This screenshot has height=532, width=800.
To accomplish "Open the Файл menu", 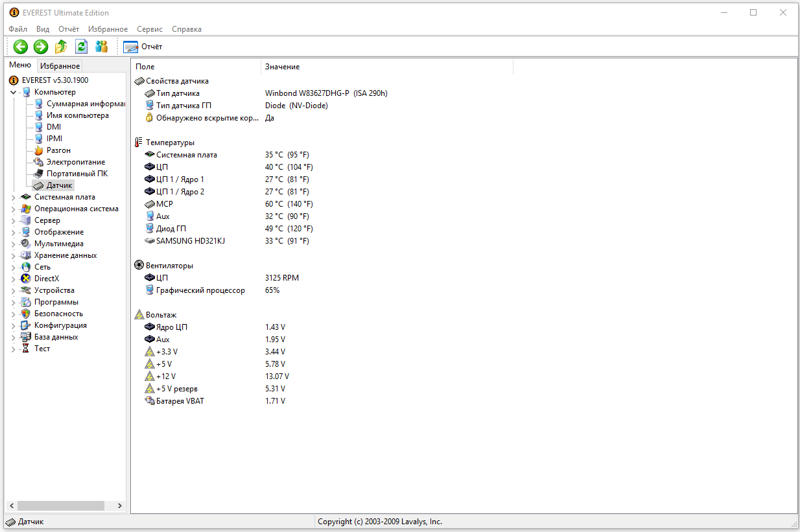I will (x=18, y=29).
